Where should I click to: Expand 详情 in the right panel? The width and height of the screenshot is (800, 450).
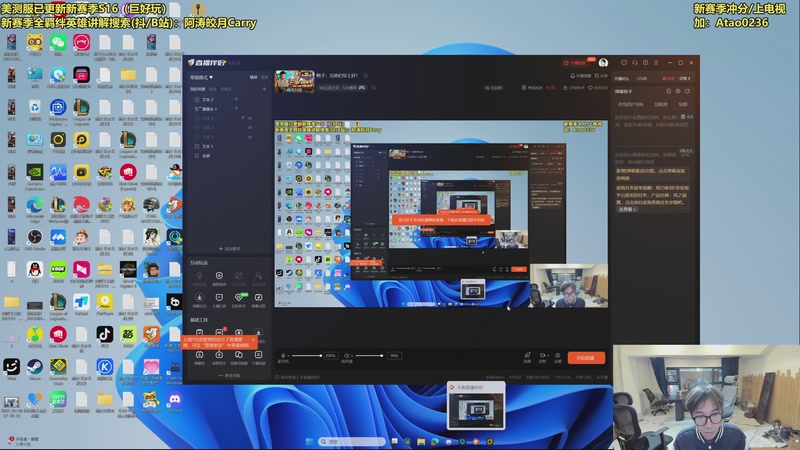click(685, 79)
